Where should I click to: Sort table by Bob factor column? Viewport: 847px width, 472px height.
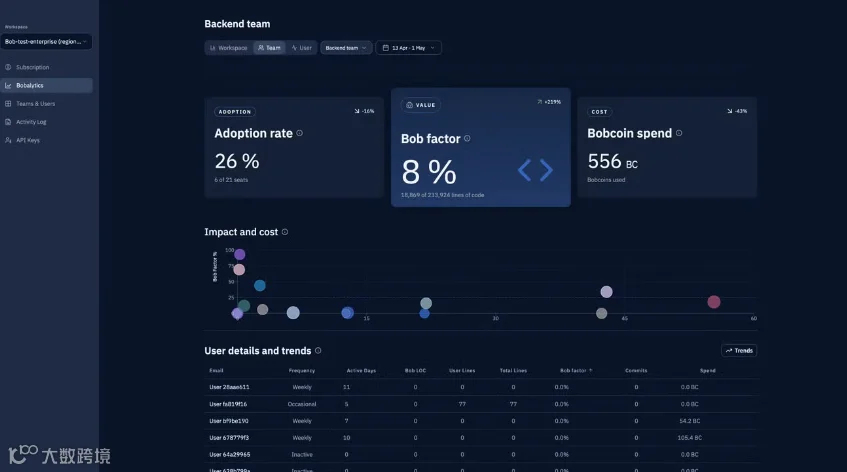(576, 371)
